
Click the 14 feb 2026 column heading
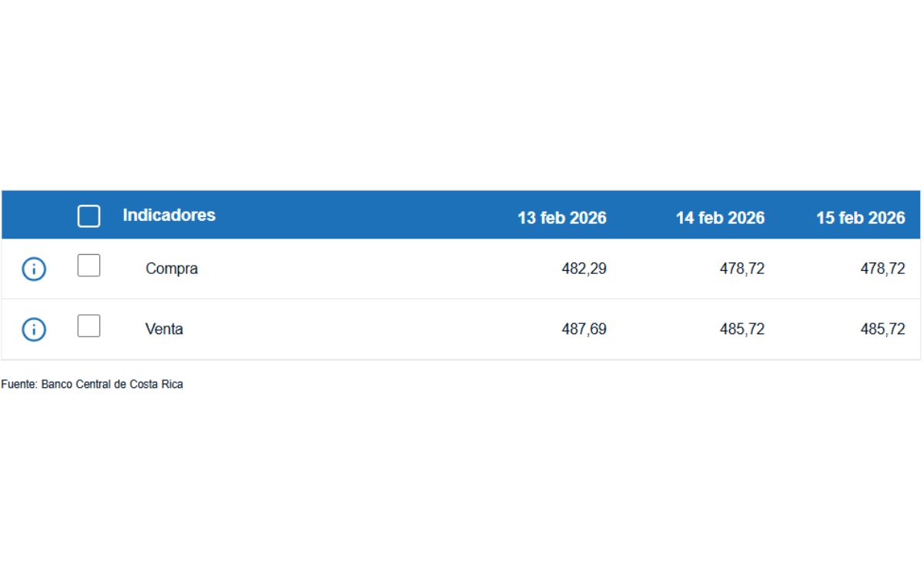point(720,218)
